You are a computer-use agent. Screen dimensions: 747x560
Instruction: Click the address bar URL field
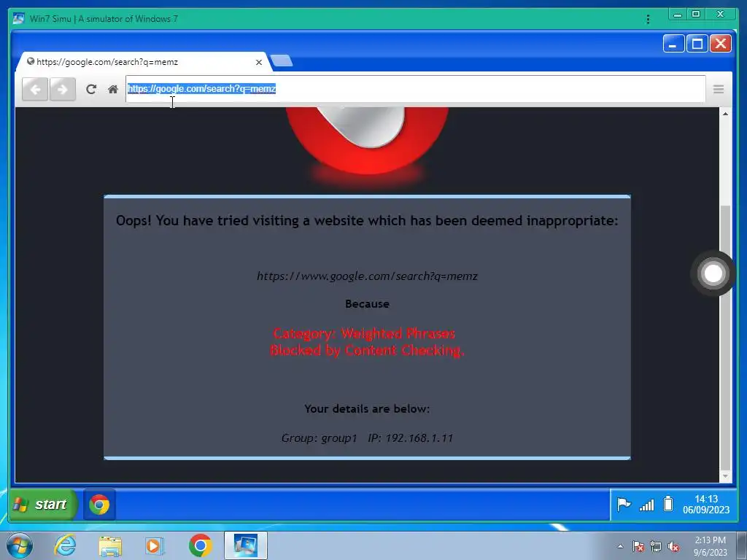415,88
